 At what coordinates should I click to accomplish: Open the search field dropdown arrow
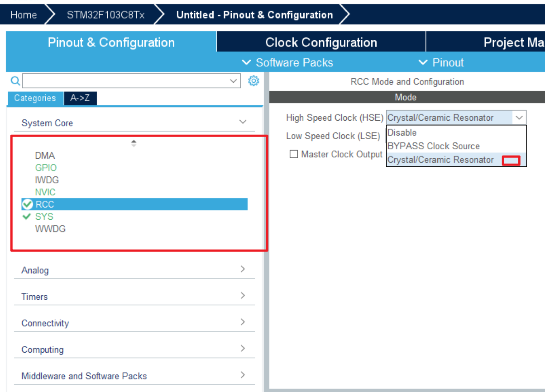[x=234, y=81]
